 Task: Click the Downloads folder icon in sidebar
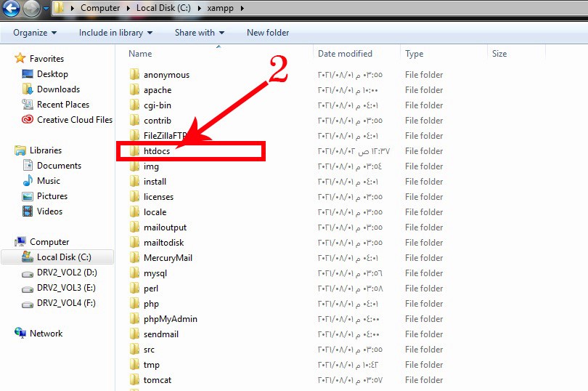(x=28, y=89)
